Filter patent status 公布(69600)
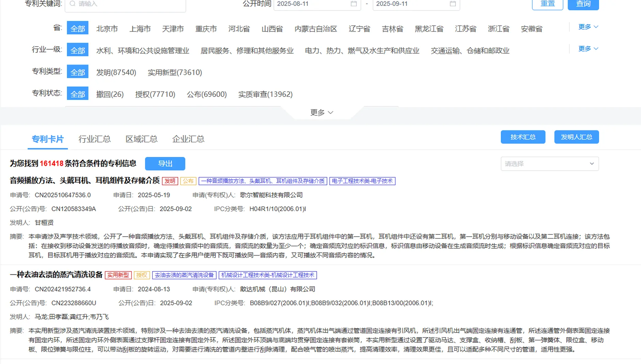Image resolution: width=641 pixels, height=364 pixels. tap(207, 94)
